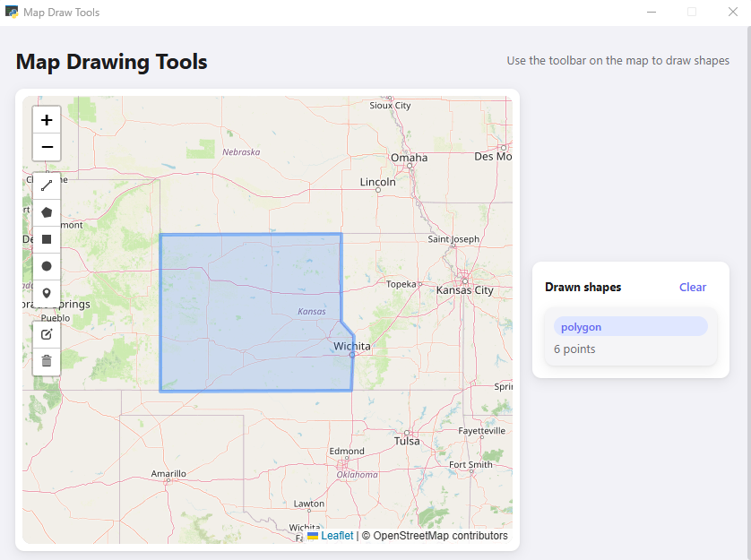Screen dimensions: 751x560
Task: Click the Fort Smith label
Action: [x=470, y=464]
